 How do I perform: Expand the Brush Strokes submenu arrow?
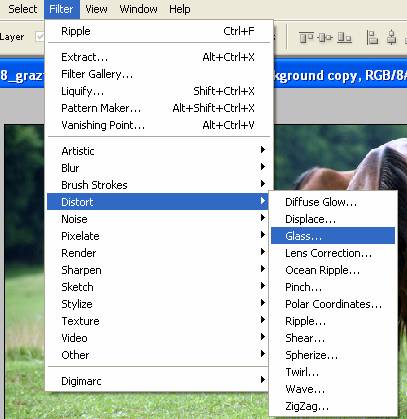[x=263, y=184]
